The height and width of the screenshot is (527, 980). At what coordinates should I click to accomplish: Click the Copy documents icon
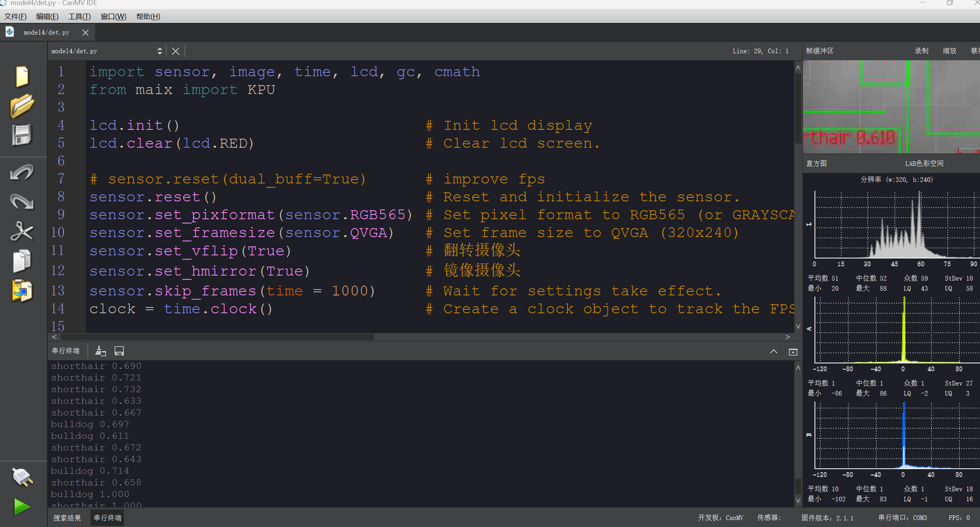click(x=22, y=261)
